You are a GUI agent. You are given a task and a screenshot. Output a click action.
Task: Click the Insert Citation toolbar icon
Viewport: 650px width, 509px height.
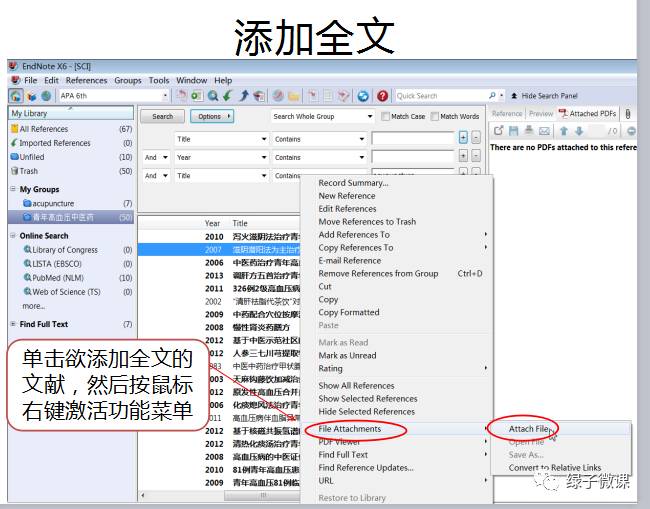tap(313, 96)
